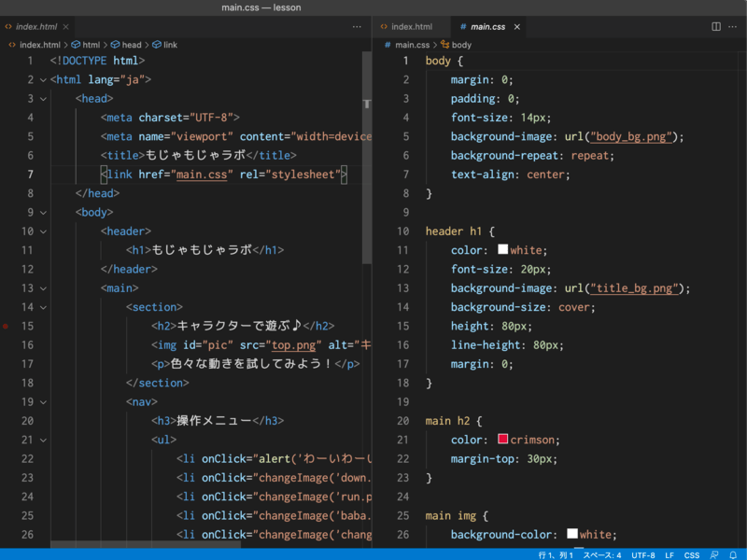Open the right editor group's more actions menu
The height and width of the screenshot is (560, 747).
[733, 27]
